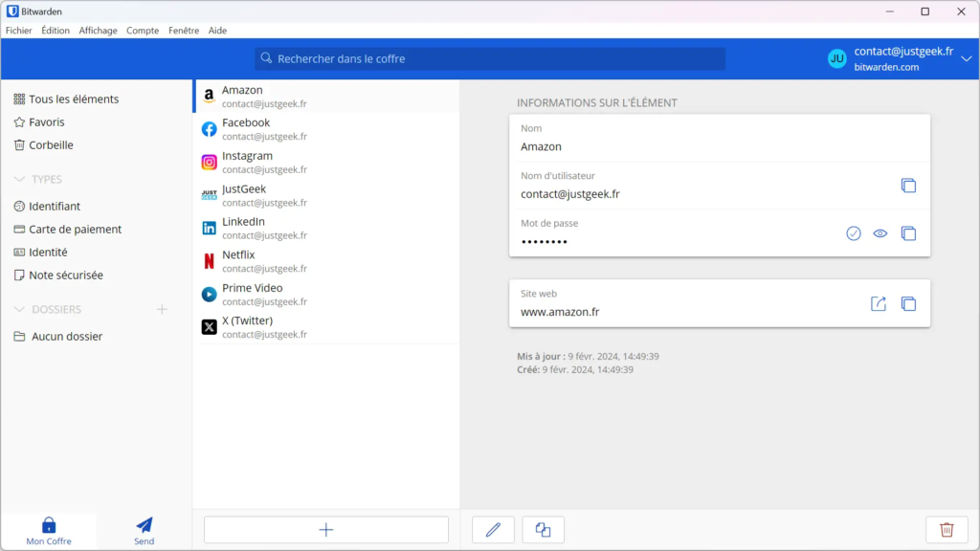Viewport: 980px width, 551px height.
Task: Collapse the TYPES section
Action: tap(21, 179)
